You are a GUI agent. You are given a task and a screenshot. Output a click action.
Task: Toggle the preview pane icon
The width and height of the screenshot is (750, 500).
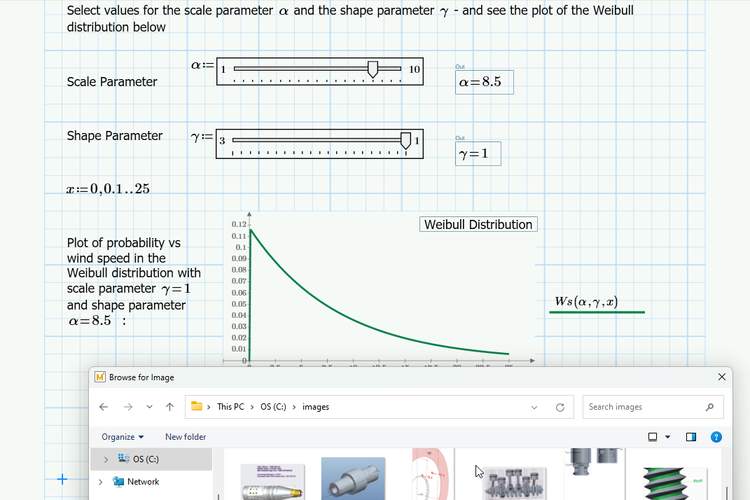691,437
